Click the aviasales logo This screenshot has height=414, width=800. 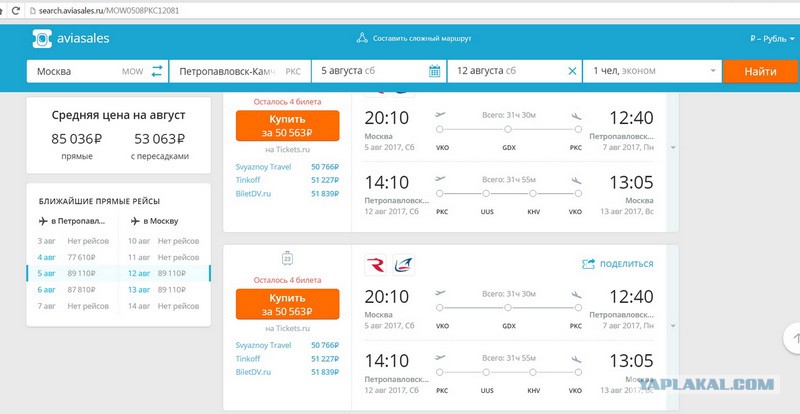click(70, 38)
